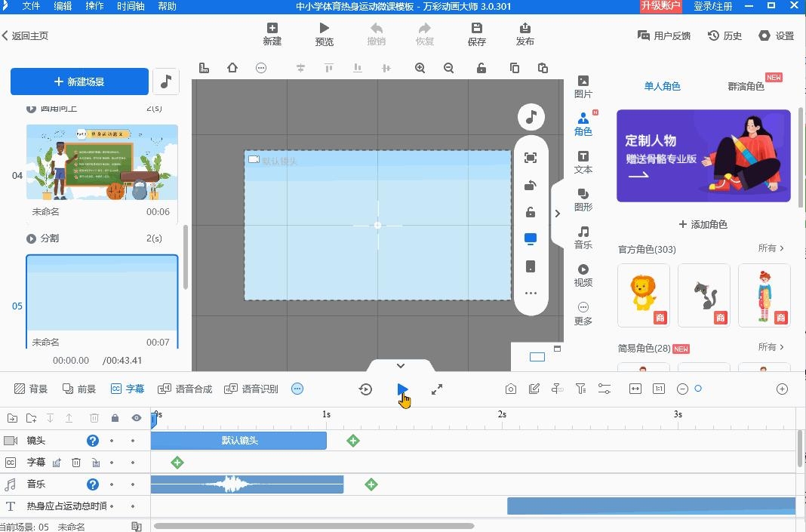Collapse the right sidebar panel arrow
This screenshot has width=806, height=532.
558,214
